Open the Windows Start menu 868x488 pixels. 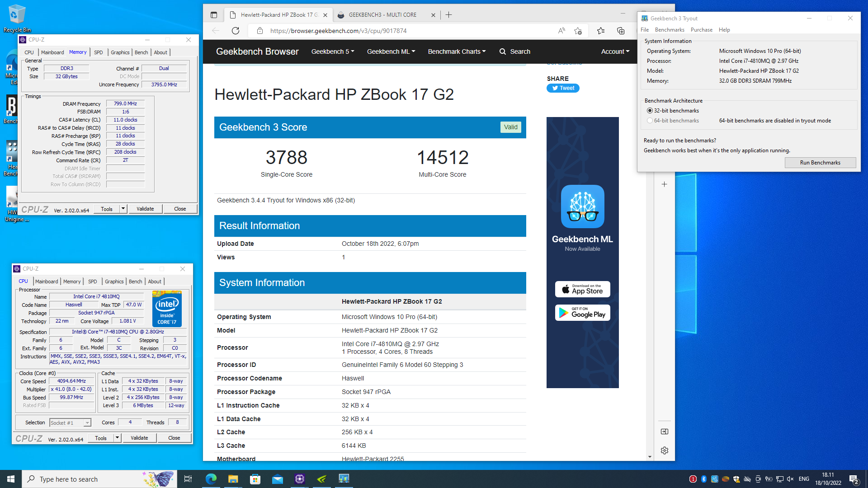coord(11,479)
